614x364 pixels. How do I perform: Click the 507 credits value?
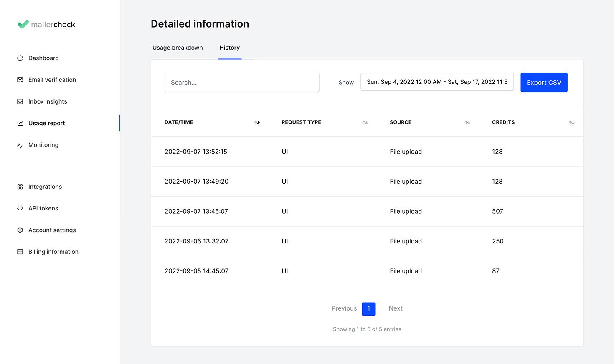pos(497,211)
